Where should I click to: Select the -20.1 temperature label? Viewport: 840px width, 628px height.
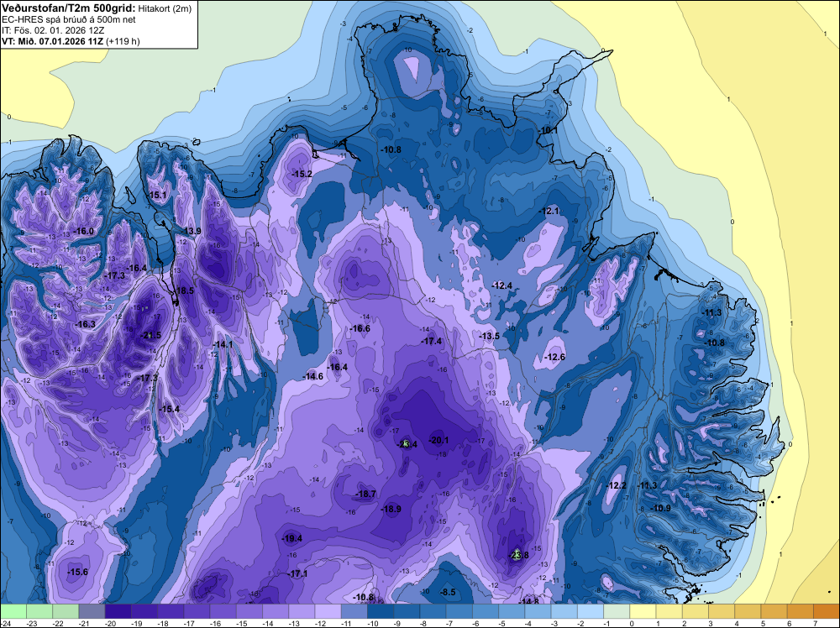[x=438, y=440]
